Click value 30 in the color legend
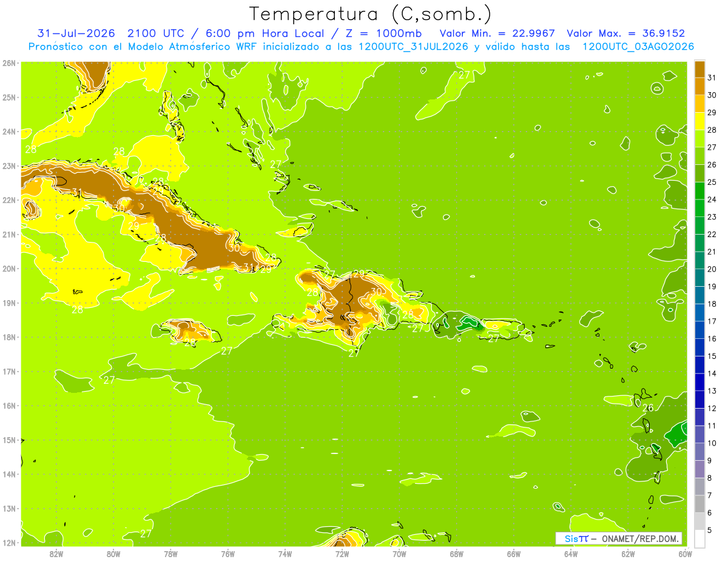 click(712, 95)
